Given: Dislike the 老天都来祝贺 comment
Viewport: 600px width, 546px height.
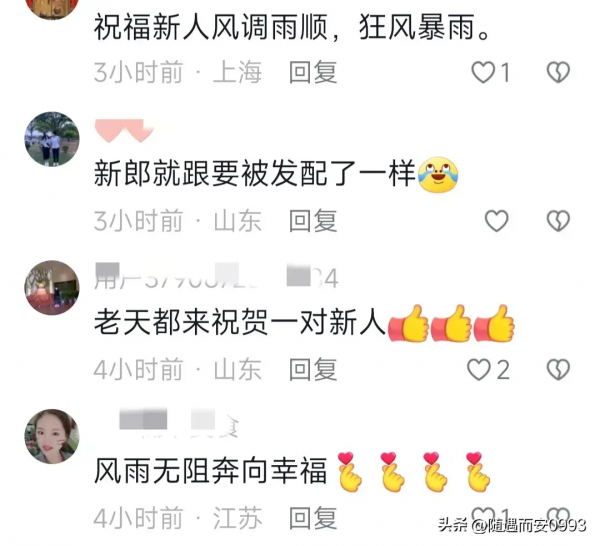Looking at the screenshot, I should tap(558, 370).
